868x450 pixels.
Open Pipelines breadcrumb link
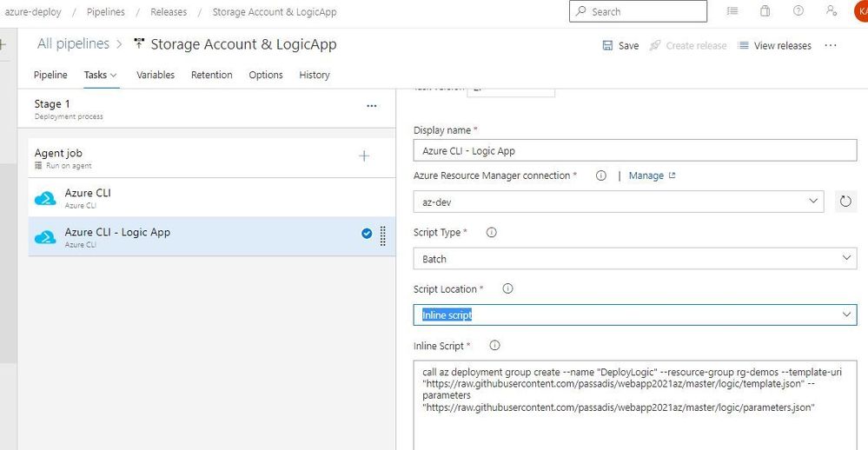point(106,11)
